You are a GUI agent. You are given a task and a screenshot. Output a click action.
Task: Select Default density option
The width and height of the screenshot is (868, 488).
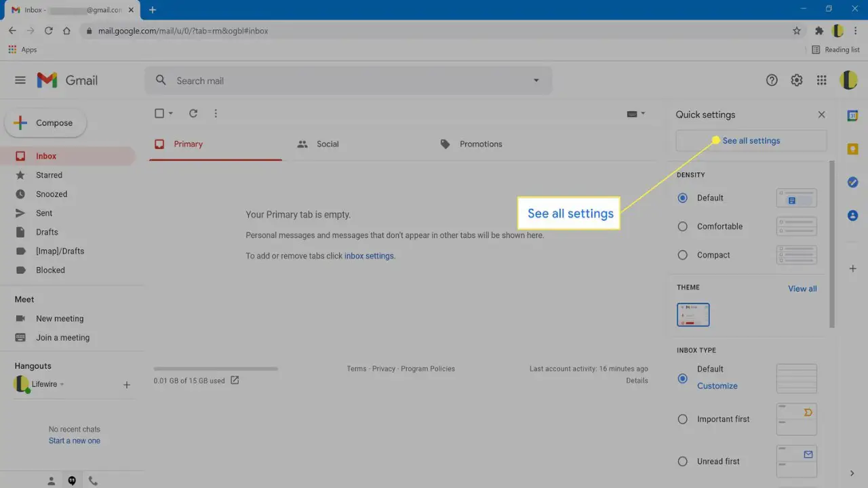[x=683, y=198]
